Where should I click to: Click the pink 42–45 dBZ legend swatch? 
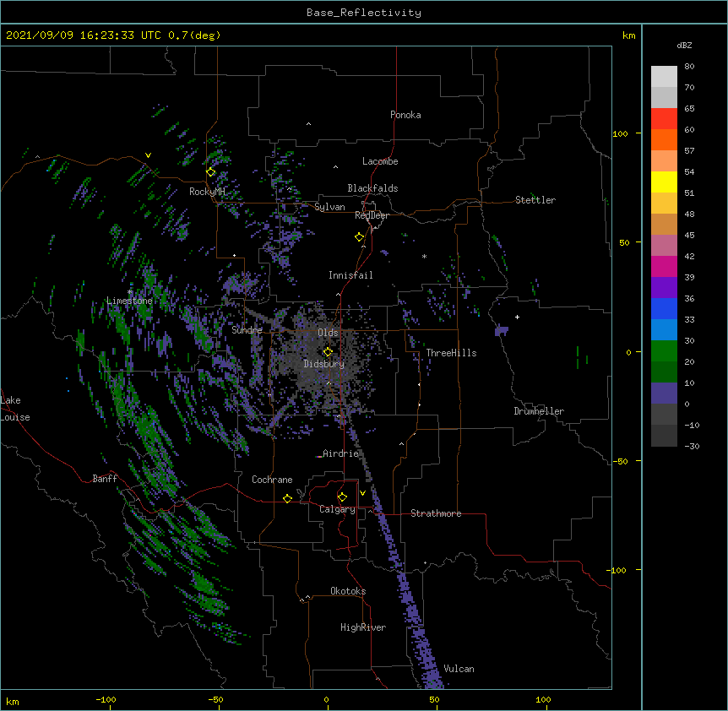664,245
